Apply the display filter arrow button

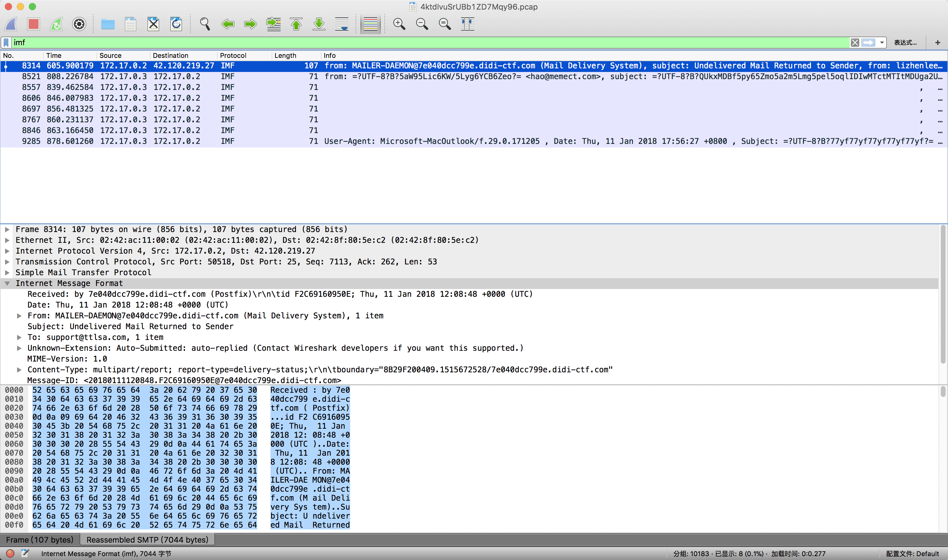[868, 43]
